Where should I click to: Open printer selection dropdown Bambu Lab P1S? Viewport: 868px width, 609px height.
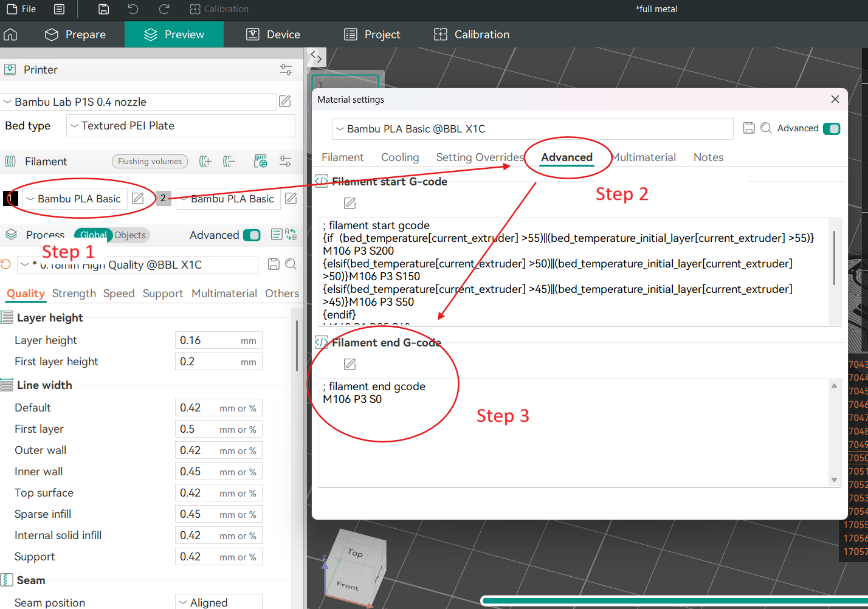click(139, 101)
